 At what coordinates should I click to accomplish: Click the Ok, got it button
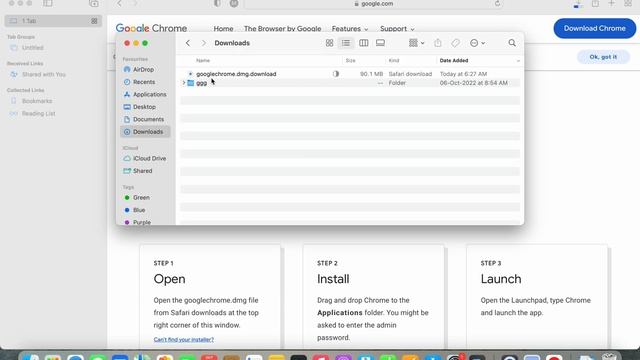point(603,57)
